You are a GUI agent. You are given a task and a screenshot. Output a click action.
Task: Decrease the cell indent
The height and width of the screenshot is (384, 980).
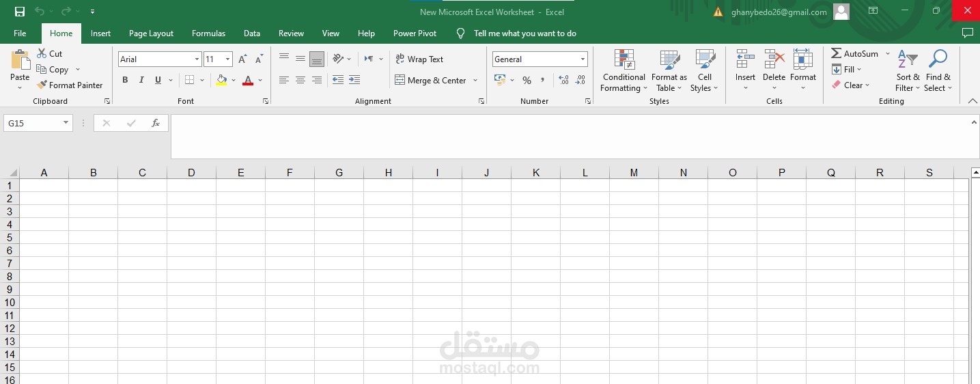point(338,80)
